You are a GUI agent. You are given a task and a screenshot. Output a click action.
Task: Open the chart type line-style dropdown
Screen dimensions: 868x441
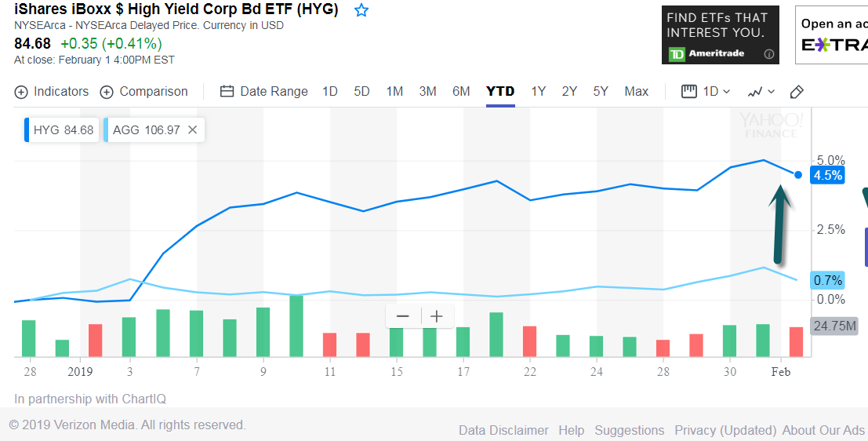coord(761,92)
